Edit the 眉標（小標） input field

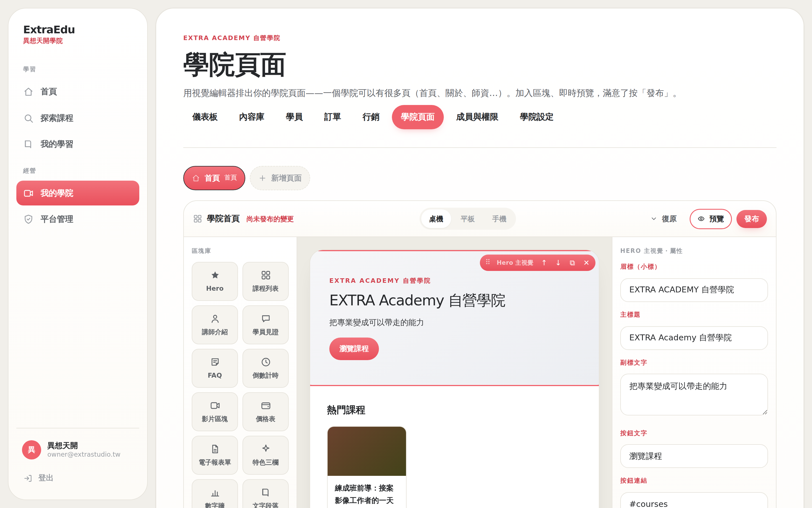pos(694,290)
